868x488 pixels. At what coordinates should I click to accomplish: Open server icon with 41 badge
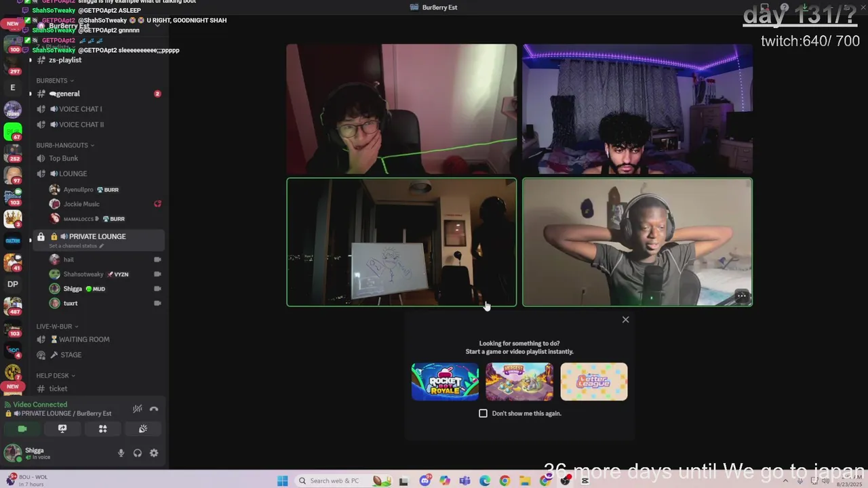(13, 262)
